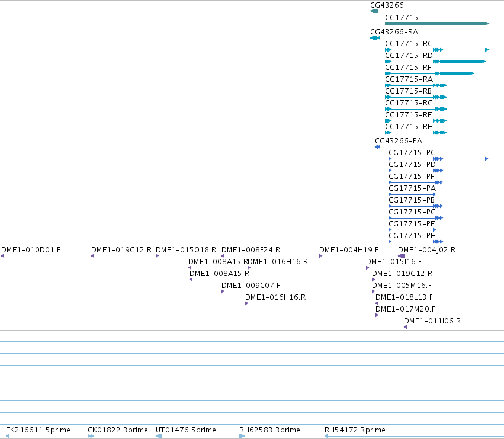Click the CG43266 gene label
Screen dimensions: 504x439
[x=387, y=5]
